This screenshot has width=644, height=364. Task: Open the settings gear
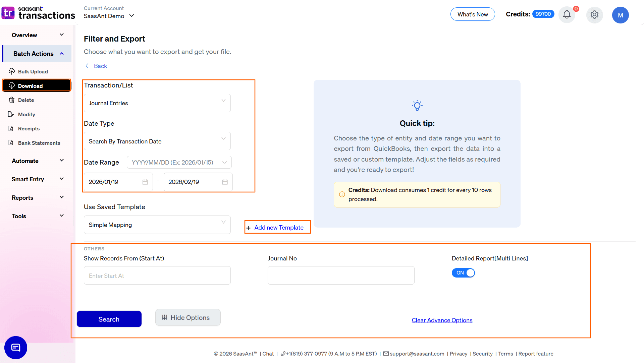(x=594, y=15)
